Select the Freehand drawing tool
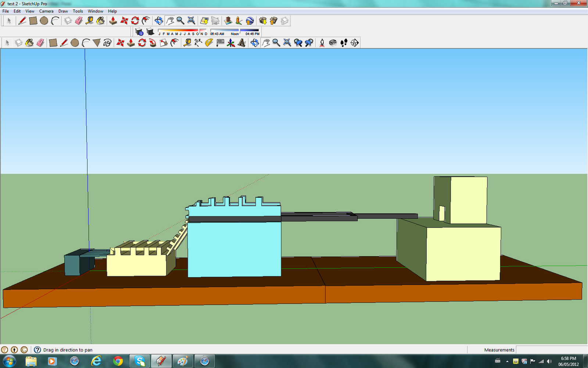This screenshot has height=368, width=588. click(107, 43)
